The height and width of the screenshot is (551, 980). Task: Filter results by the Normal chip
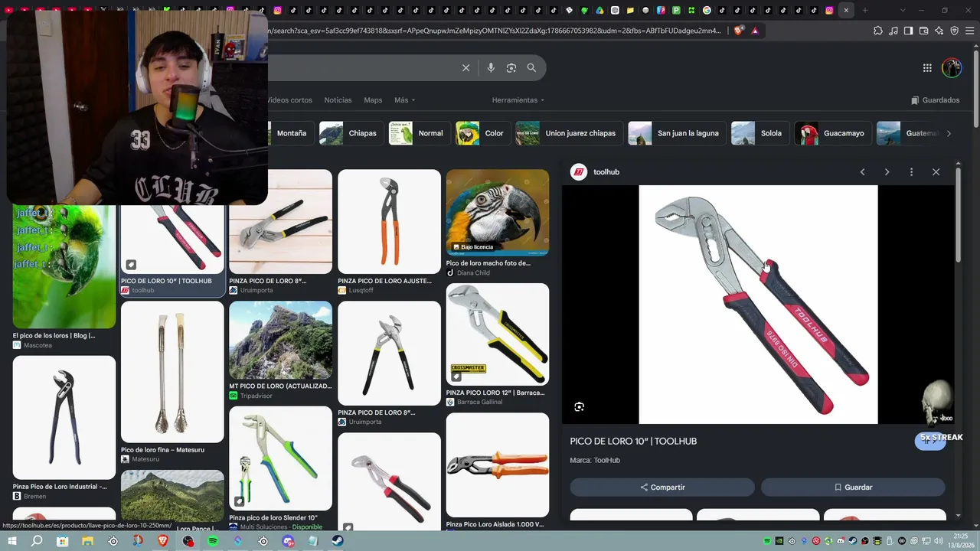(x=418, y=133)
